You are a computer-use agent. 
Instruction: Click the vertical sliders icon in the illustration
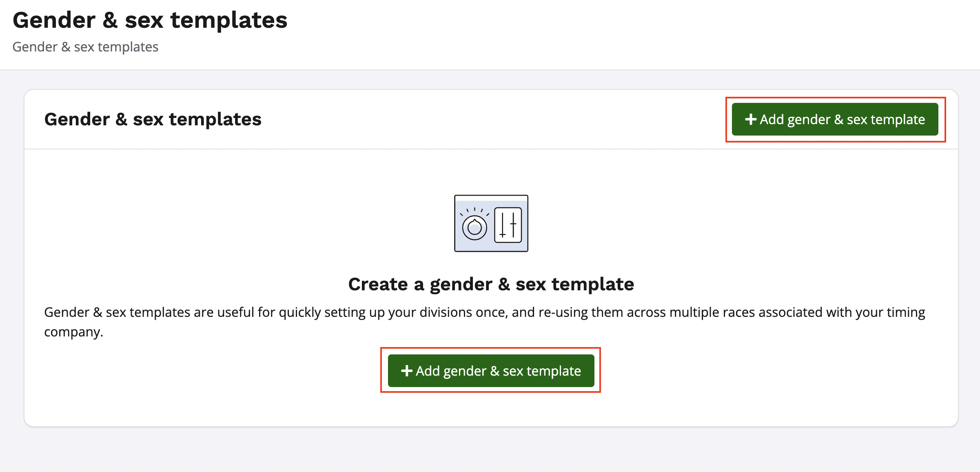[507, 225]
